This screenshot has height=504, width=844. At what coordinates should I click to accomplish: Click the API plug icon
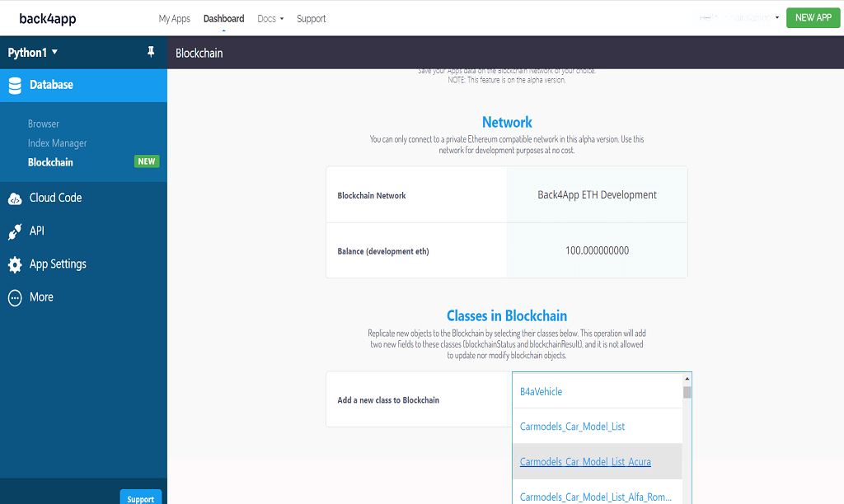pyautogui.click(x=15, y=231)
